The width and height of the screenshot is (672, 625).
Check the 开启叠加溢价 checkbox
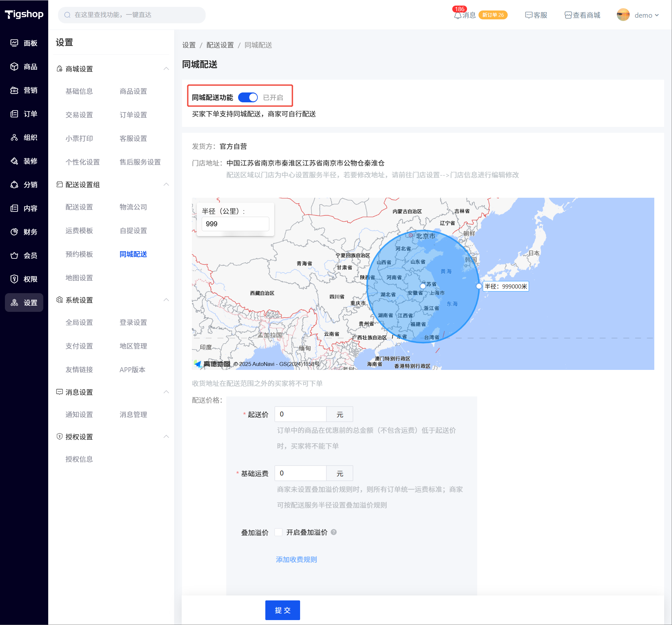coord(278,532)
